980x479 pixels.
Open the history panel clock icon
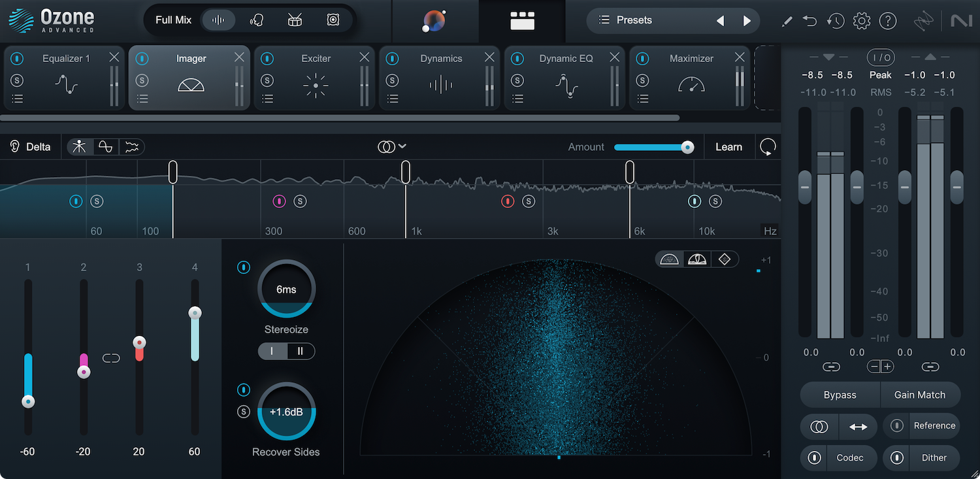(x=836, y=20)
